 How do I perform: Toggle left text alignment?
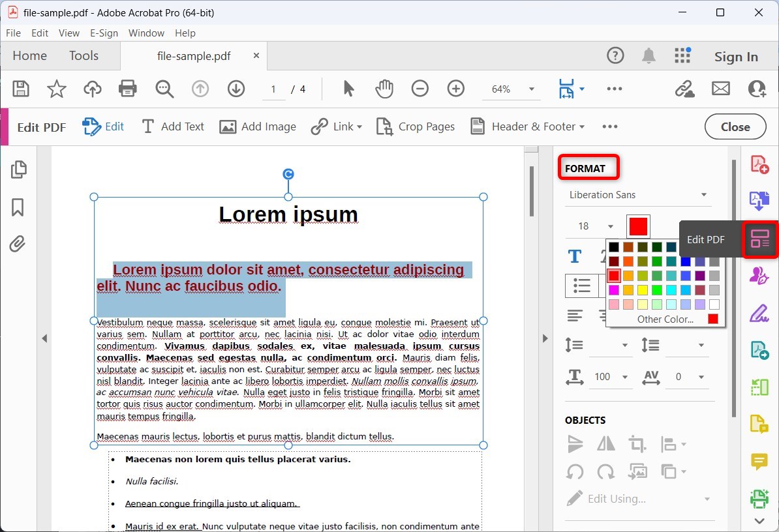(575, 316)
